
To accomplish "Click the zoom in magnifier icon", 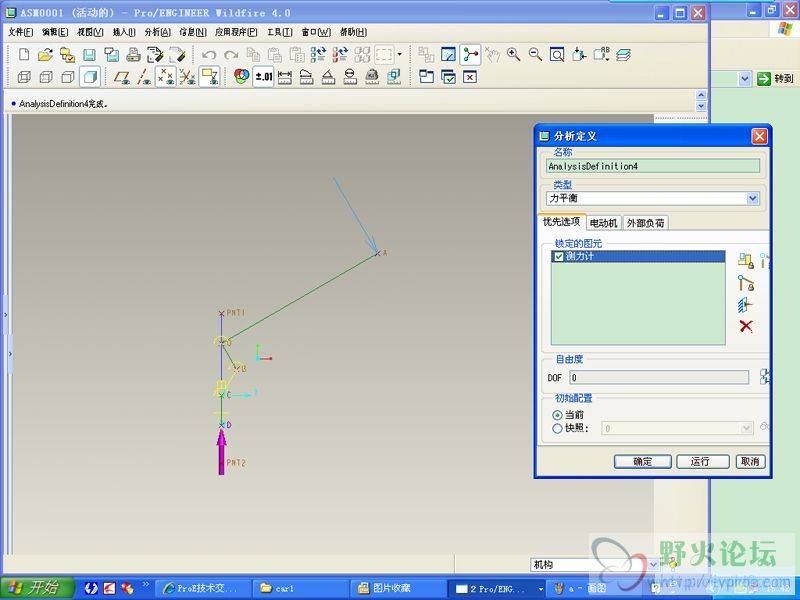I will coord(513,54).
